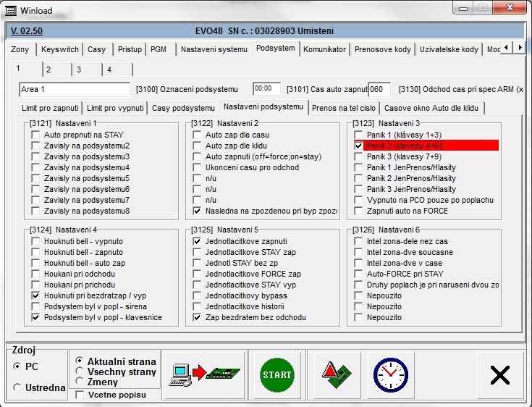Click the V. 02.50 version link

[27, 31]
